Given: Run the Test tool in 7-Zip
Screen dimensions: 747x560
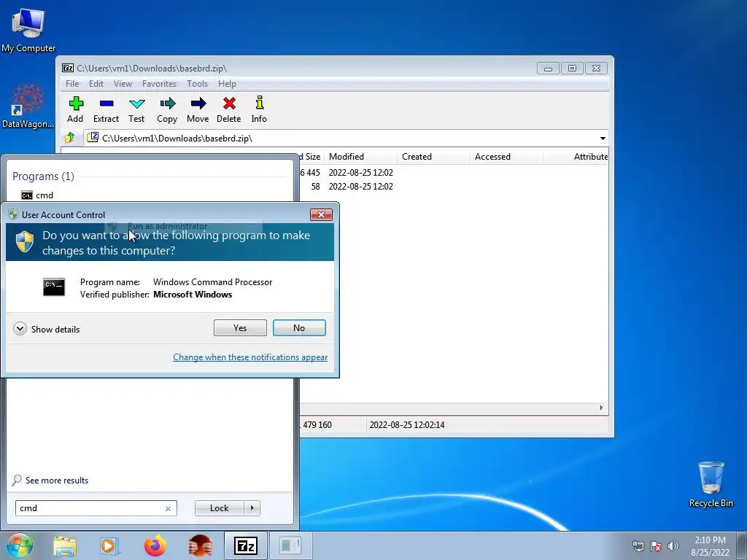Looking at the screenshot, I should 136,109.
